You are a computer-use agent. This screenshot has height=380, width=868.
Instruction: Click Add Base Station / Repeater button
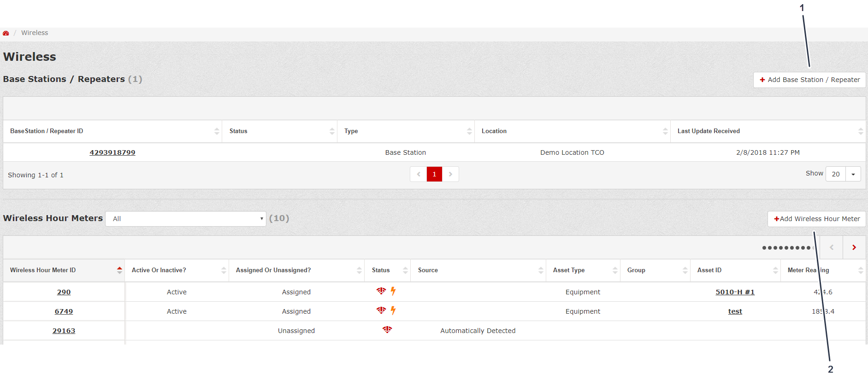(x=809, y=80)
